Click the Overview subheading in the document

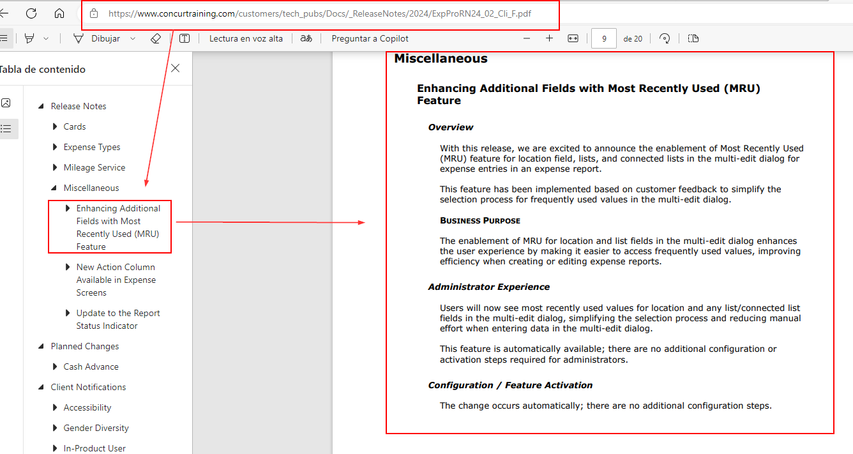(450, 127)
